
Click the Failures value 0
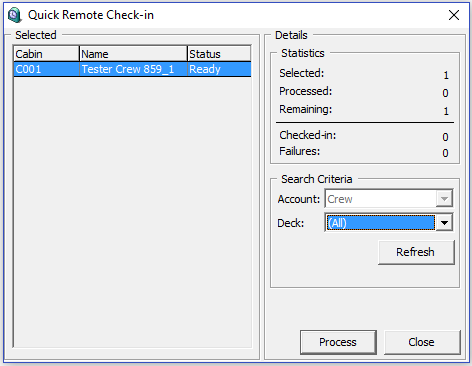coord(445,153)
